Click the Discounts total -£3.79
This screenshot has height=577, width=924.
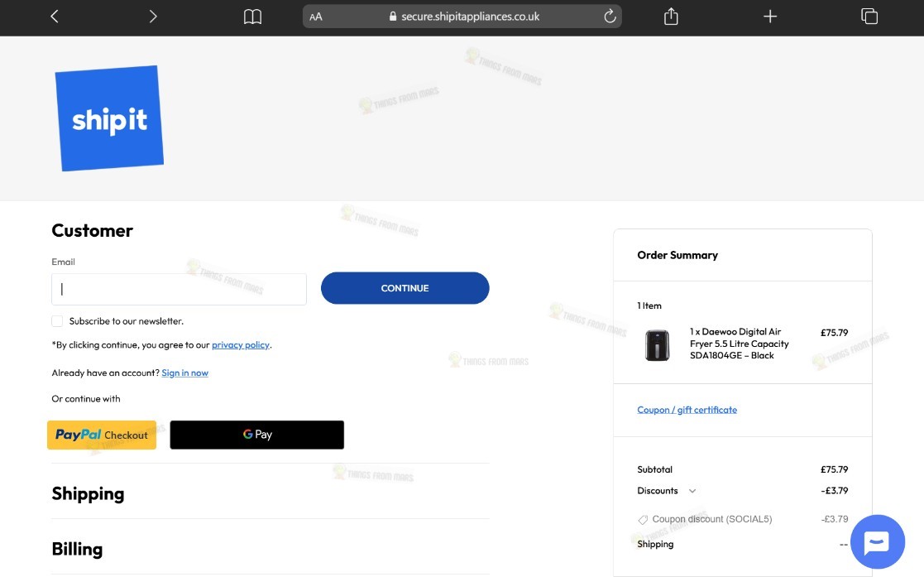[x=834, y=491]
